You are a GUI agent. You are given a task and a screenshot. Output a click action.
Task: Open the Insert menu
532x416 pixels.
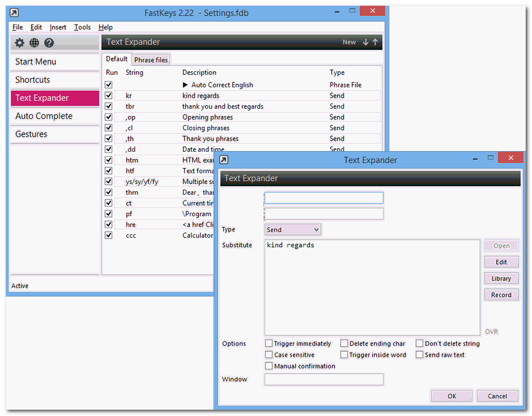[x=58, y=27]
